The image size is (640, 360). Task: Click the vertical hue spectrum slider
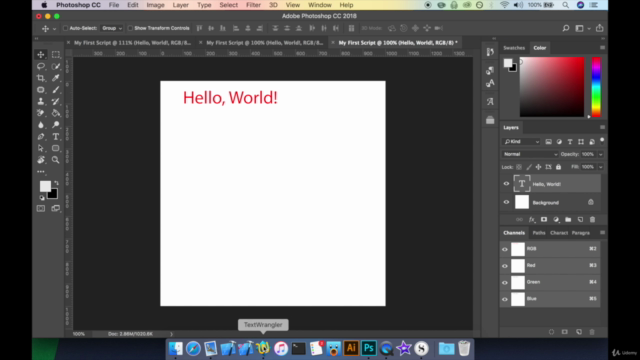coord(596,87)
